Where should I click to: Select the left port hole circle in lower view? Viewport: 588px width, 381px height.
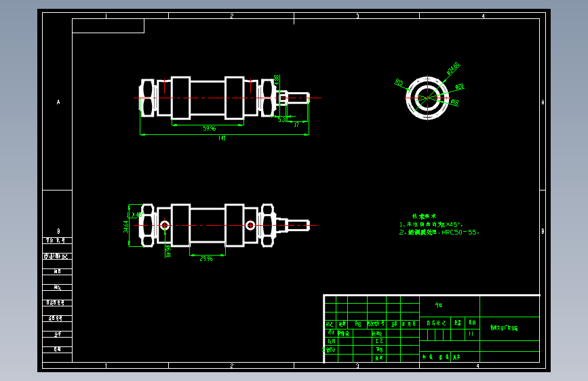(x=165, y=225)
